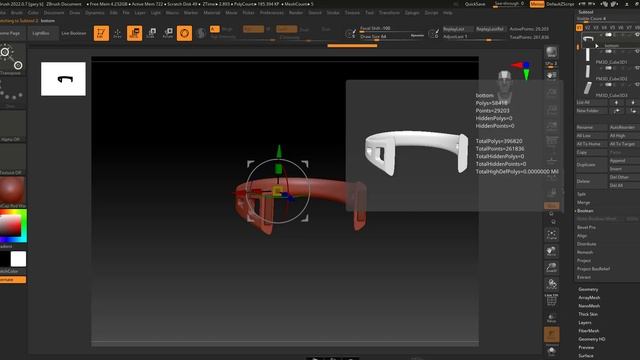The image size is (640, 360).
Task: Select the V1 visibility set button
Action: tap(579, 28)
